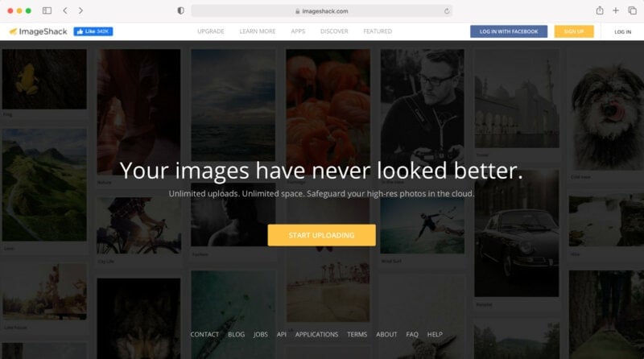Viewport: 644px width, 359px height.
Task: Open a new tab with the plus icon
Action: [615, 10]
